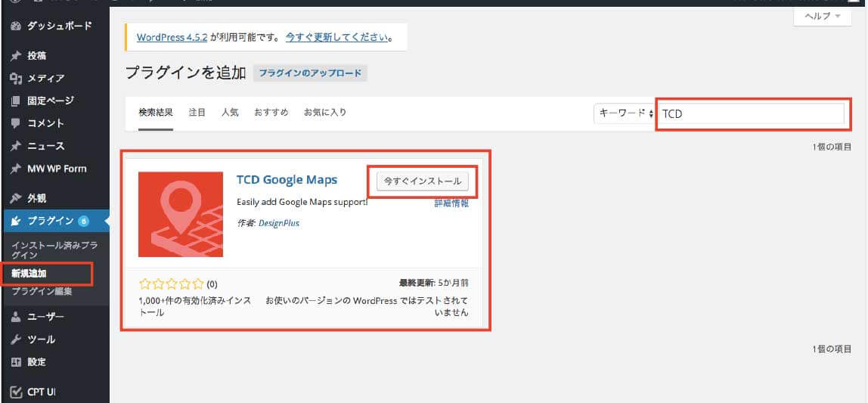Click the page icon beside 固定ページ
The width and height of the screenshot is (868, 403).
tap(15, 101)
